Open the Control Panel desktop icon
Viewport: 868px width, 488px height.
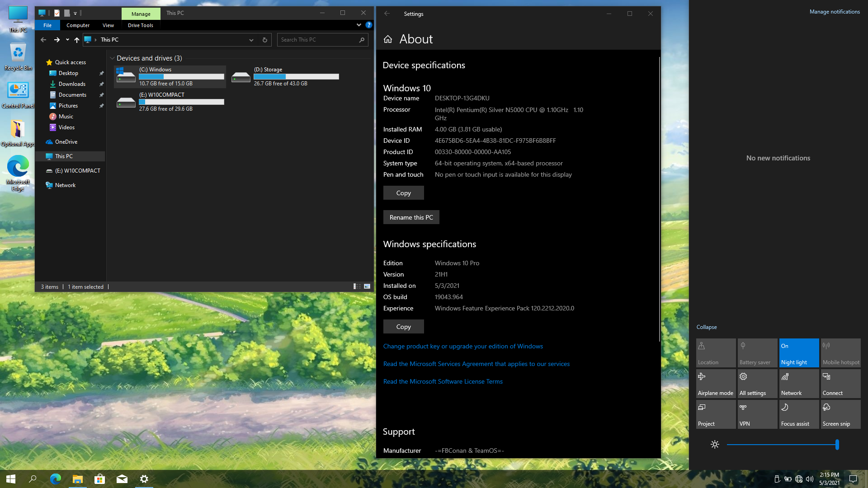[18, 95]
